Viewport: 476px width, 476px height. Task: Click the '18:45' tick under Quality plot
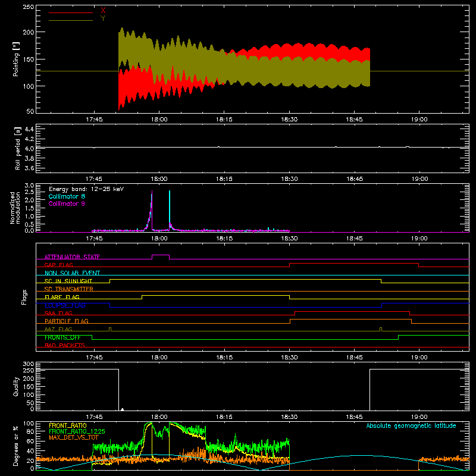pyautogui.click(x=354, y=417)
